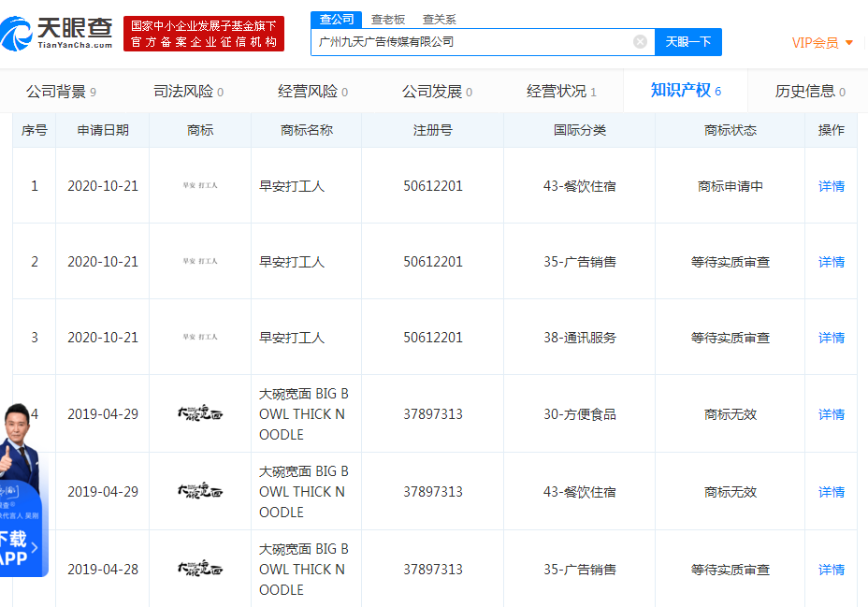Click the 天眼一下 search button
Image resolution: width=868 pixels, height=607 pixels.
click(688, 42)
